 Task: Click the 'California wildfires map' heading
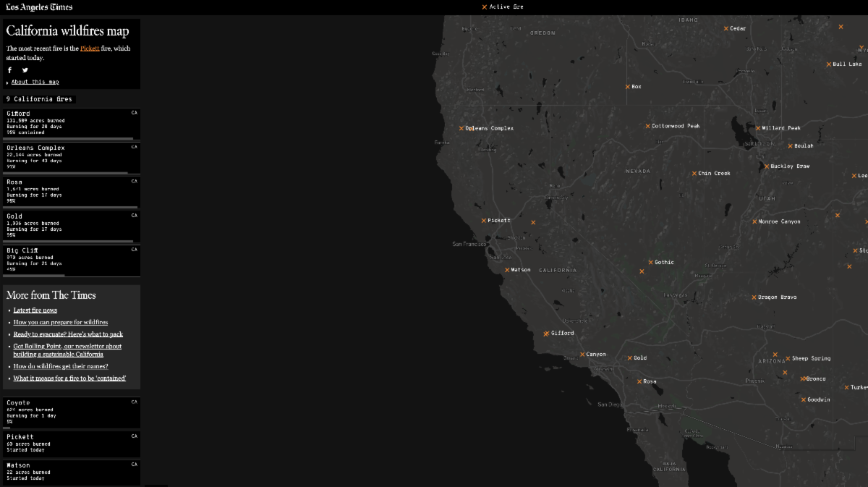click(68, 31)
